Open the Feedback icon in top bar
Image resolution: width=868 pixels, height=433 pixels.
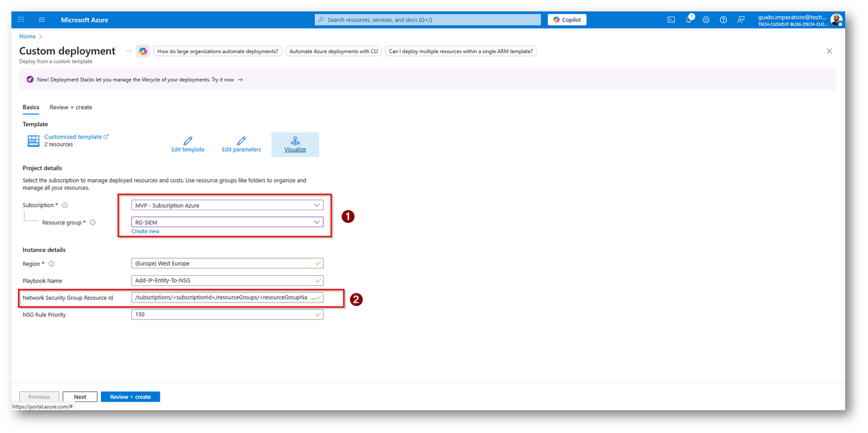(741, 20)
